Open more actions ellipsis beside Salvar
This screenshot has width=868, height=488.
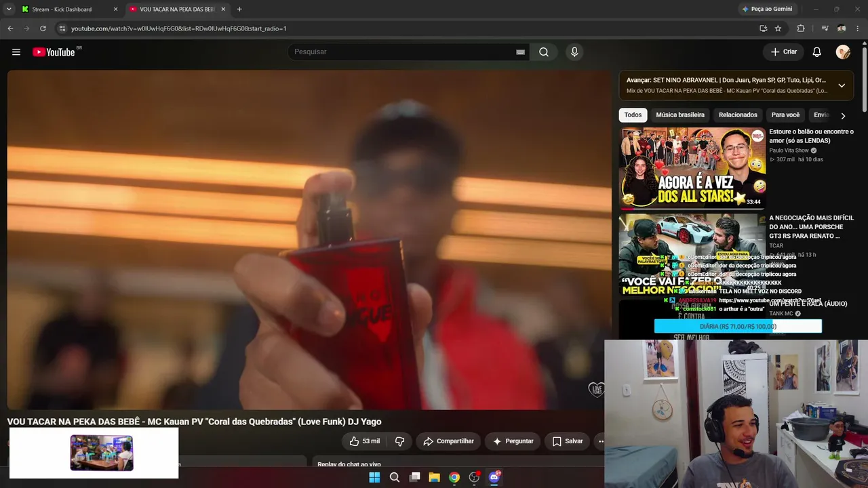599,441
